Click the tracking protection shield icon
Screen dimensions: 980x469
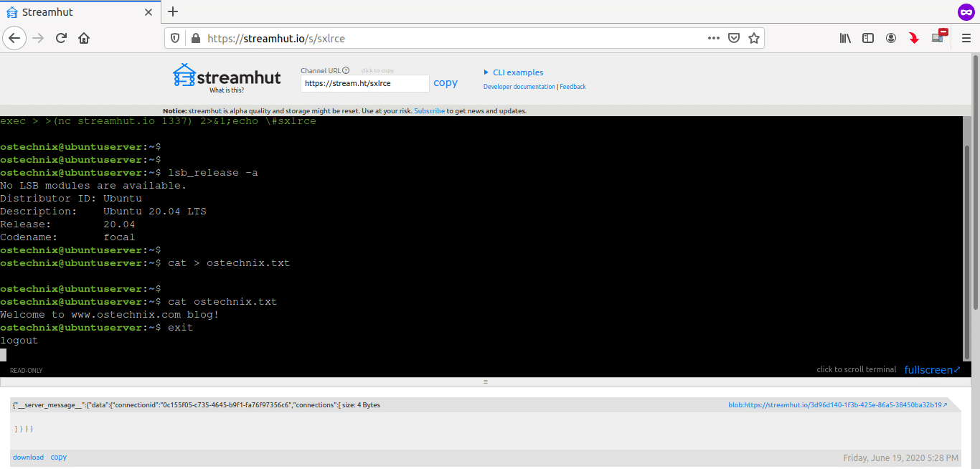[x=172, y=38]
